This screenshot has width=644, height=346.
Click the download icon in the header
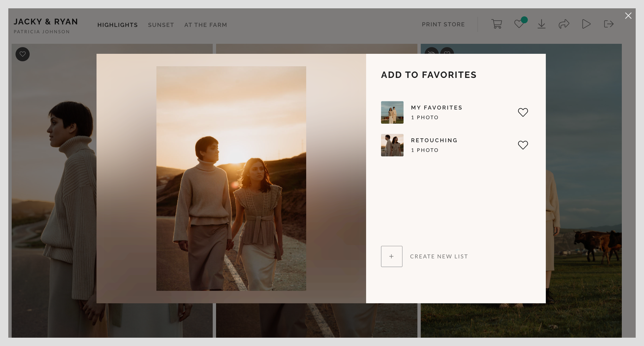coord(542,24)
